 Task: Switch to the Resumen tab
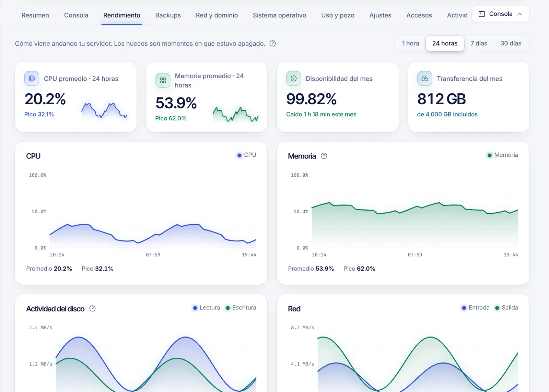35,15
